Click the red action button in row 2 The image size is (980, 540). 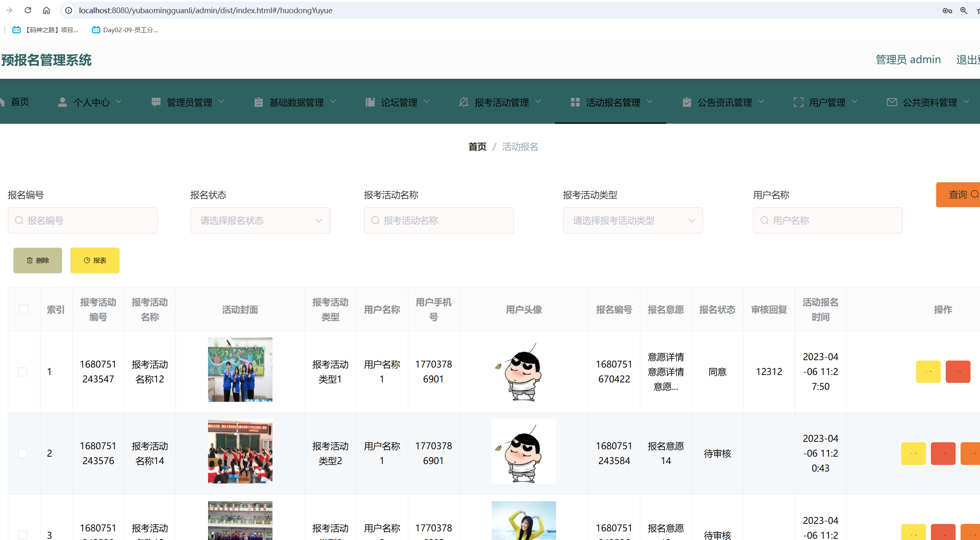[x=943, y=453]
